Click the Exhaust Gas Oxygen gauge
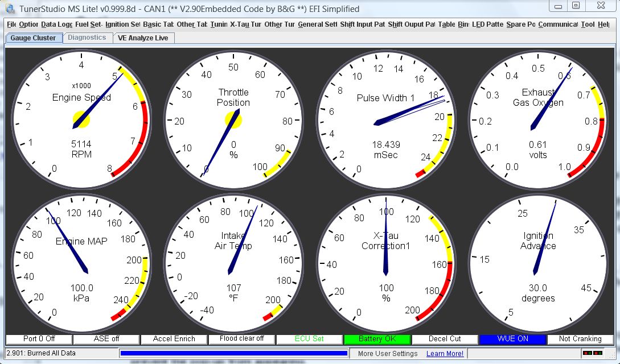This screenshot has width=620, height=364. (x=538, y=119)
